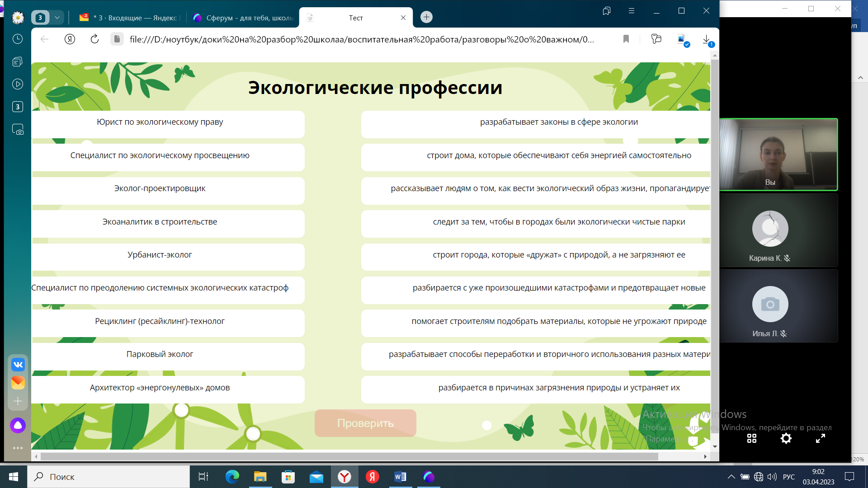Select card Парковый эколог

point(168,357)
